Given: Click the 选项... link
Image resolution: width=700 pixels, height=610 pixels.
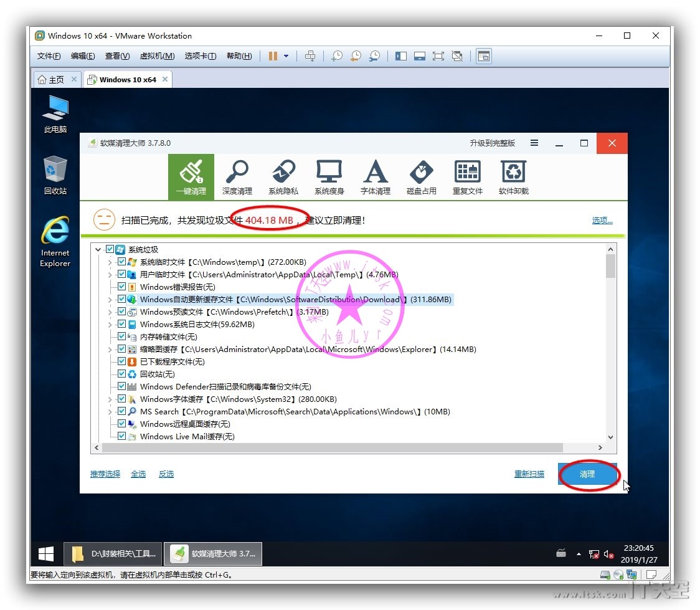Looking at the screenshot, I should 602,220.
